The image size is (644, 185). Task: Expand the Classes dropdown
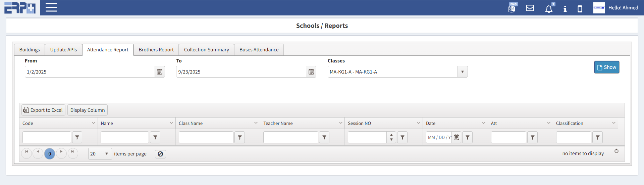coord(463,72)
